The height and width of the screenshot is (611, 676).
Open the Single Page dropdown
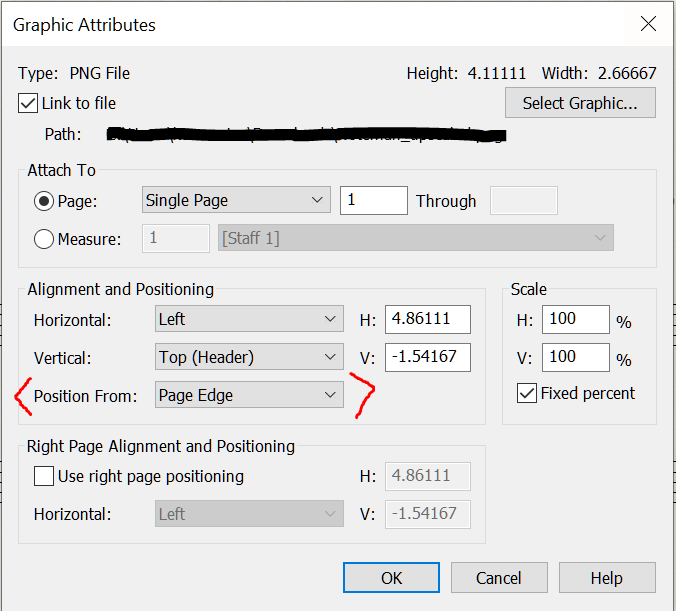[236, 201]
